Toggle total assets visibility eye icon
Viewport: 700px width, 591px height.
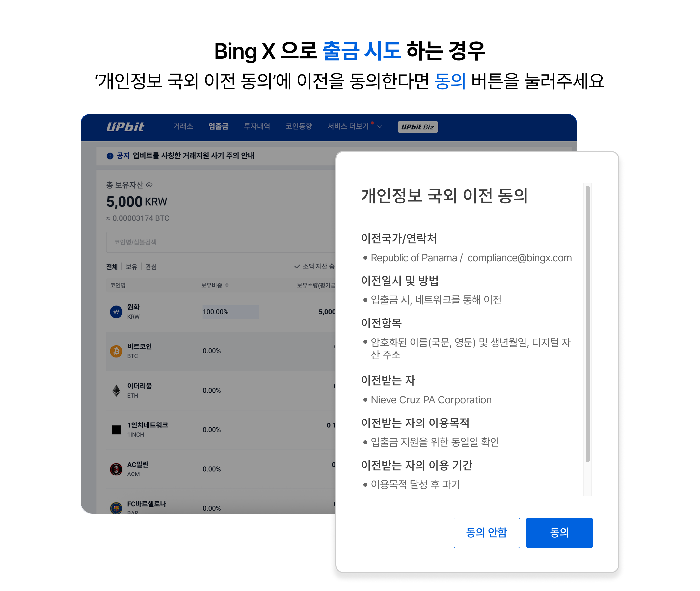tap(149, 185)
